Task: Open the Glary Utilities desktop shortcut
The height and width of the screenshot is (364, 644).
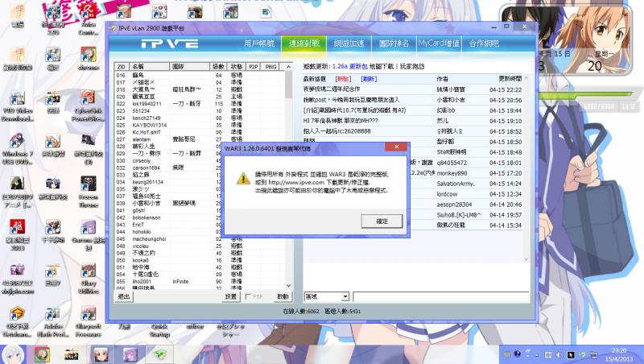Action: (x=89, y=279)
